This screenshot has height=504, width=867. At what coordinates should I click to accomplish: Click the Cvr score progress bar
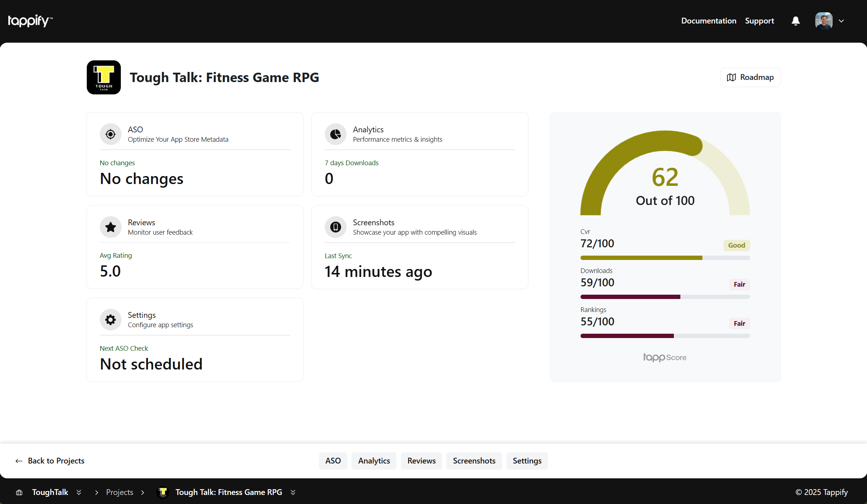(665, 258)
